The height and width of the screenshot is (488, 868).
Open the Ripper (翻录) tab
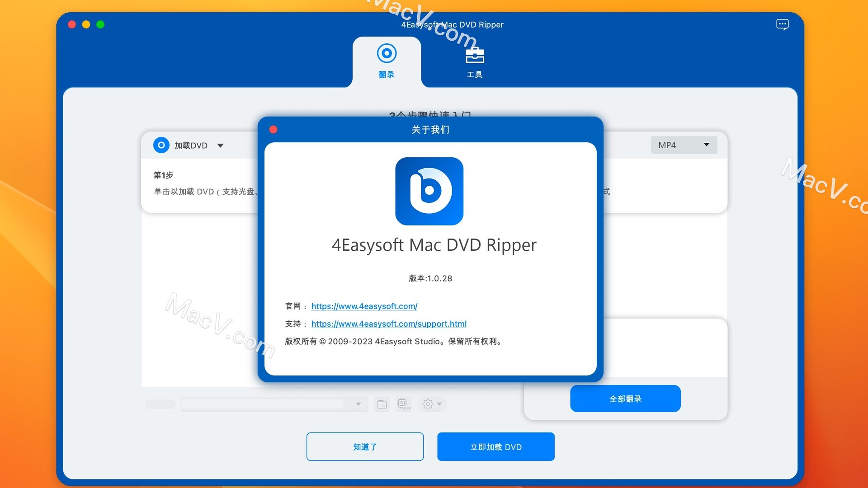[387, 61]
